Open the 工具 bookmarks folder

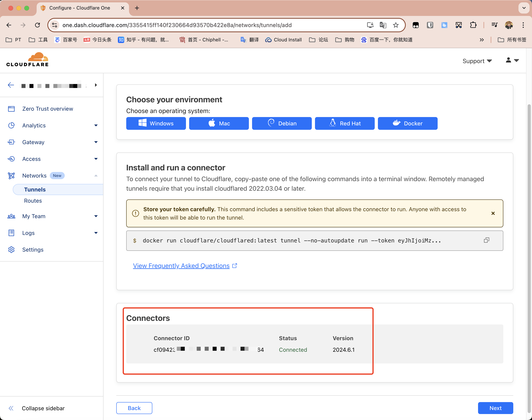38,40
